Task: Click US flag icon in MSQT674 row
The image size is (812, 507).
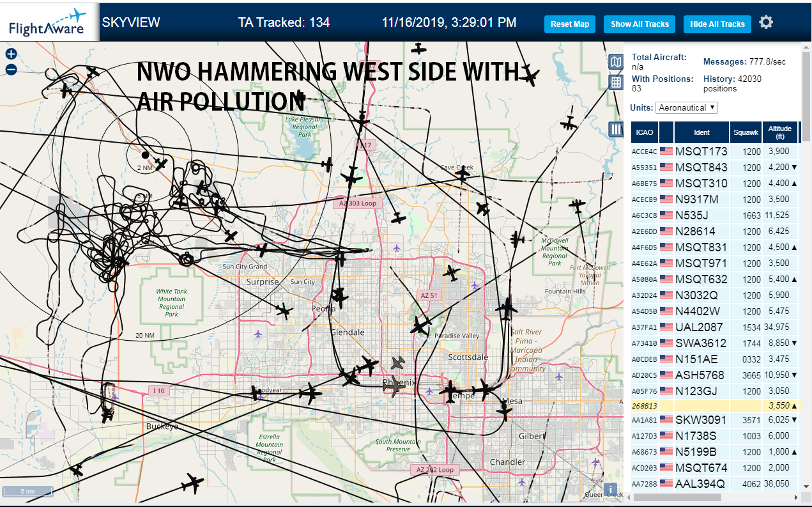Action: click(666, 467)
